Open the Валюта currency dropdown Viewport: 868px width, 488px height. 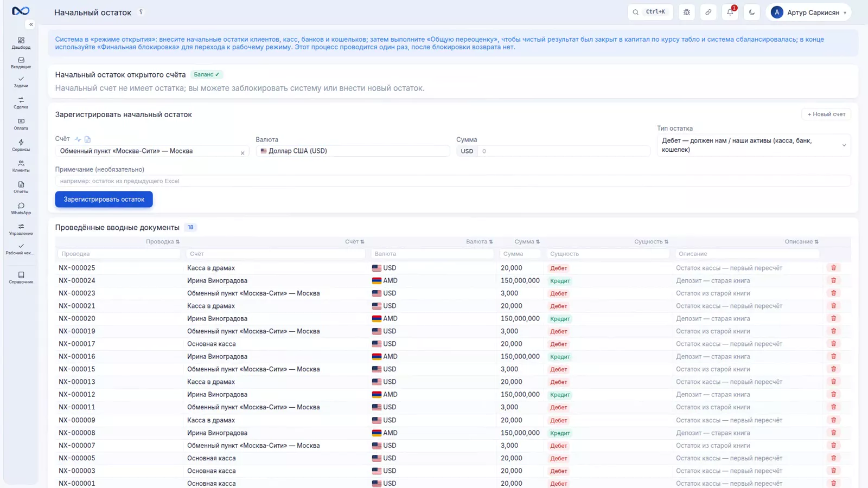click(x=353, y=151)
